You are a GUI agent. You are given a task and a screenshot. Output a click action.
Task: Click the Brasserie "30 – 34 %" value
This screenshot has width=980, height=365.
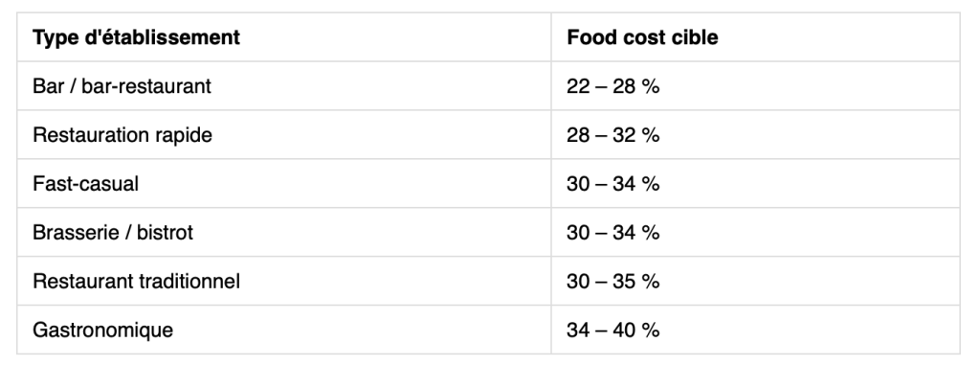pyautogui.click(x=613, y=233)
